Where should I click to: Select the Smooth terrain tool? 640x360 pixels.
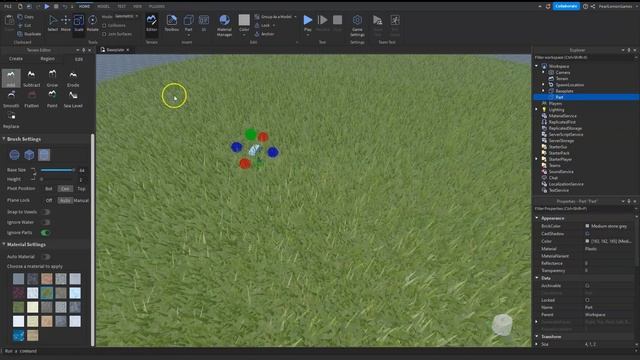click(x=11, y=99)
